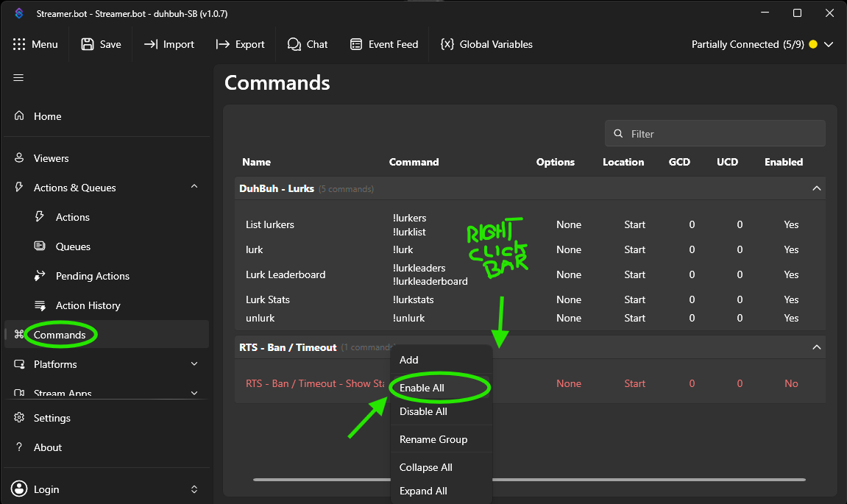The image size is (847, 504).
Task: Click the red No enabled value
Action: click(x=791, y=383)
